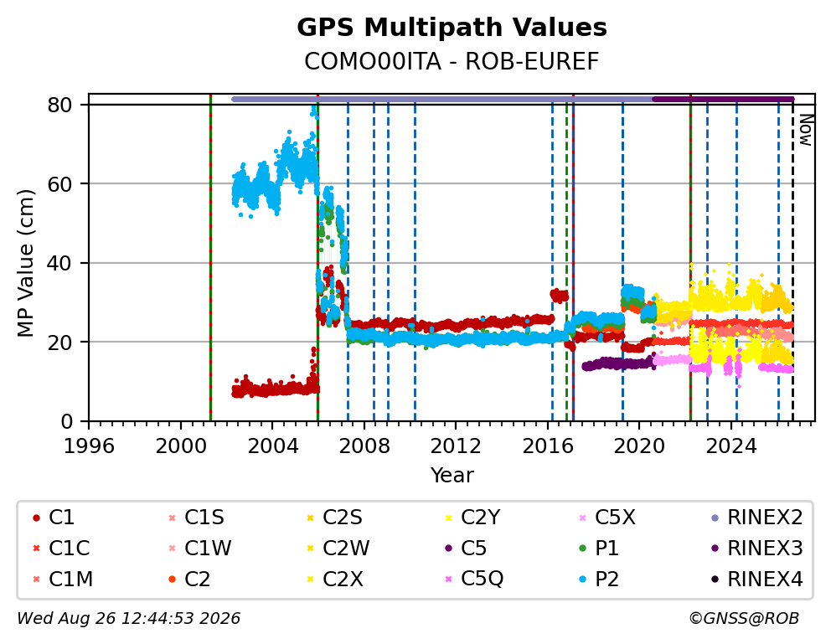Select the C5X pink legend entry
Viewport: 831px width, 644px height.
coord(606,518)
